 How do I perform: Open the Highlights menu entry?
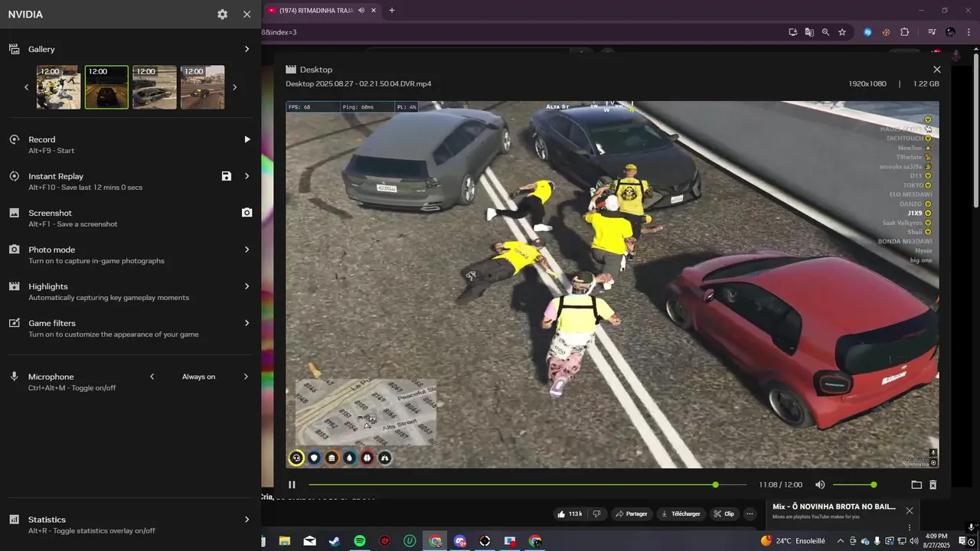click(x=130, y=292)
